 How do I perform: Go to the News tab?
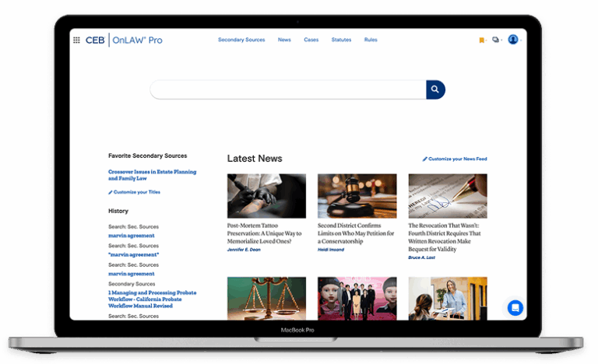[x=284, y=40]
